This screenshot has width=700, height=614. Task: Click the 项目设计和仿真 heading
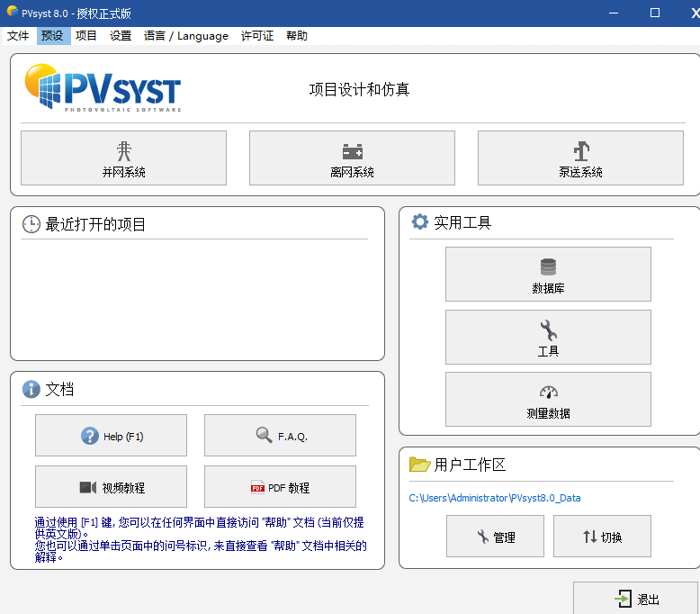point(359,89)
